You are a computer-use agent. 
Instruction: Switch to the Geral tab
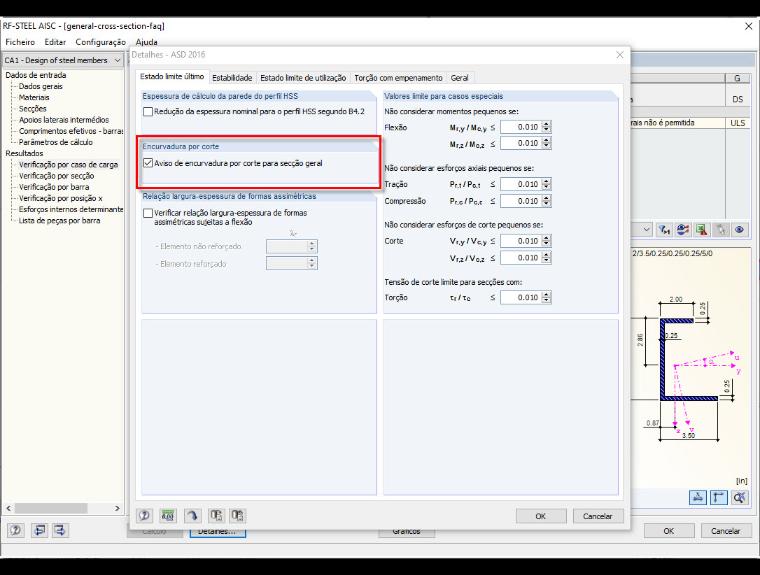(x=459, y=78)
